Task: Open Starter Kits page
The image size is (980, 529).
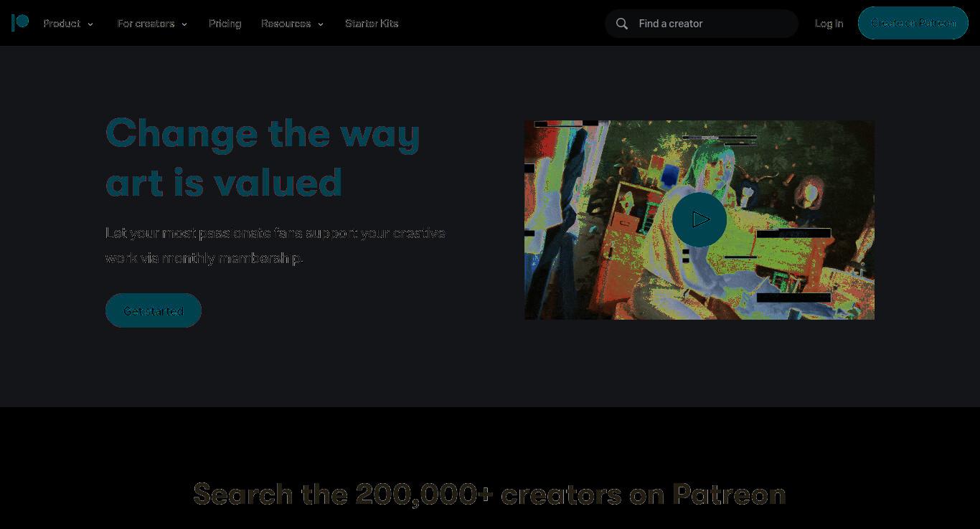Action: tap(372, 24)
